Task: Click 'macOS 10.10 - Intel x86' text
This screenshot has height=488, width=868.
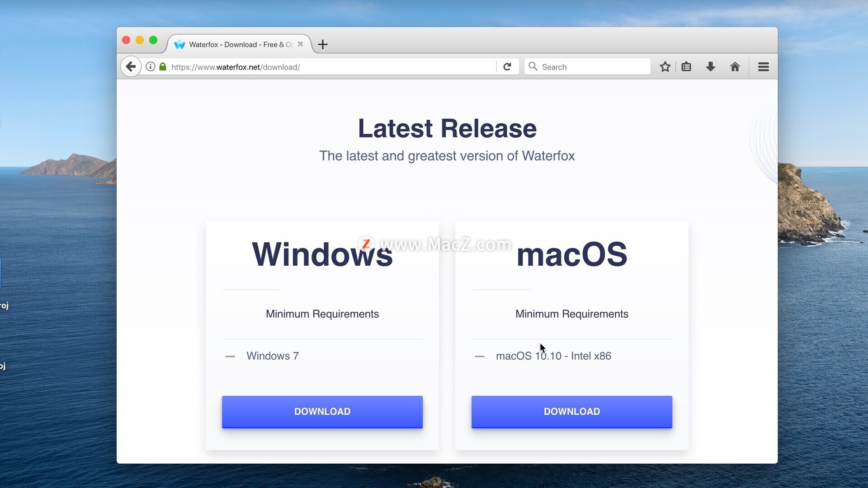Action: 553,356
